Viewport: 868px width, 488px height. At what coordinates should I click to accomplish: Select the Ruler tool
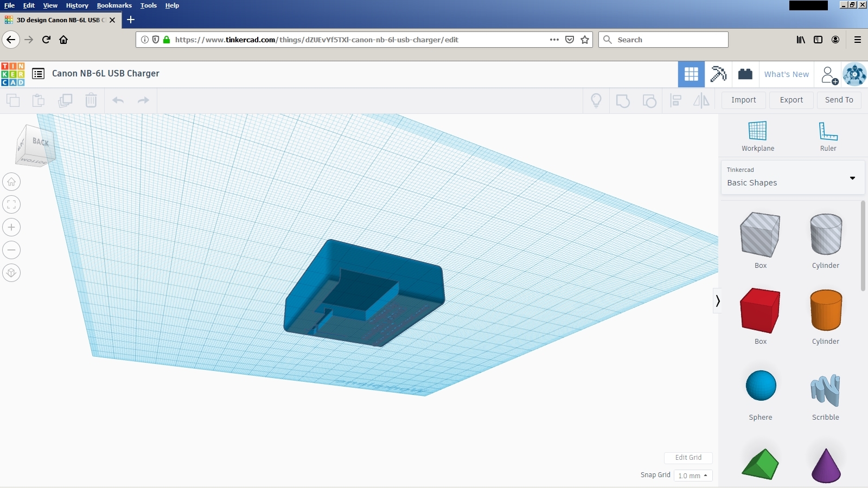[x=828, y=136]
